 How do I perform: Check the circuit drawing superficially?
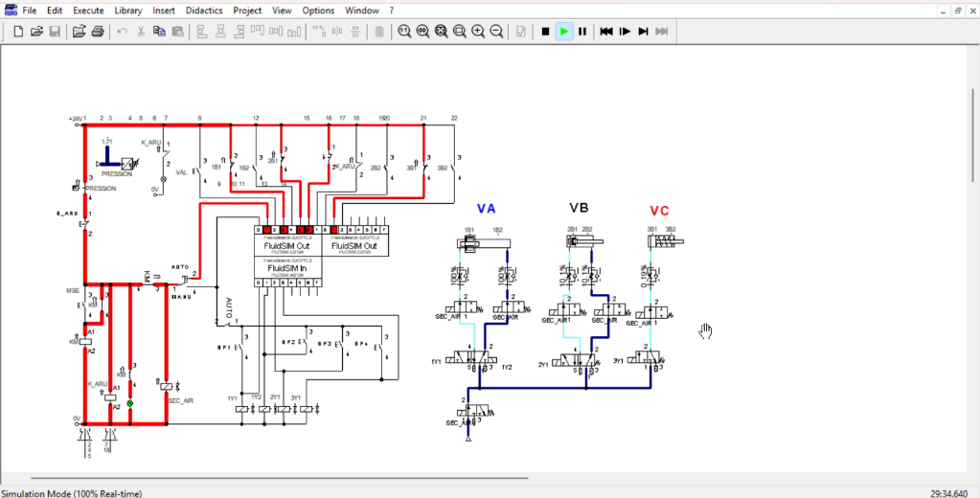pyautogui.click(x=520, y=32)
